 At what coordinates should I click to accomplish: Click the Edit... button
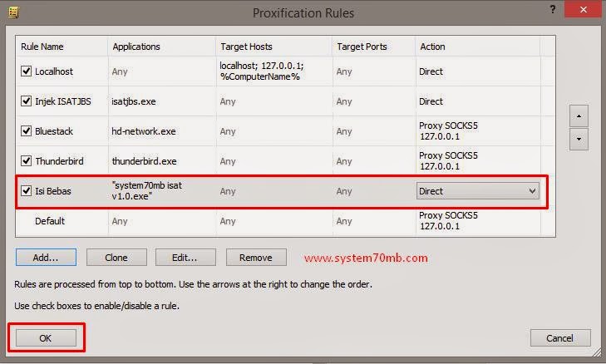click(x=185, y=258)
